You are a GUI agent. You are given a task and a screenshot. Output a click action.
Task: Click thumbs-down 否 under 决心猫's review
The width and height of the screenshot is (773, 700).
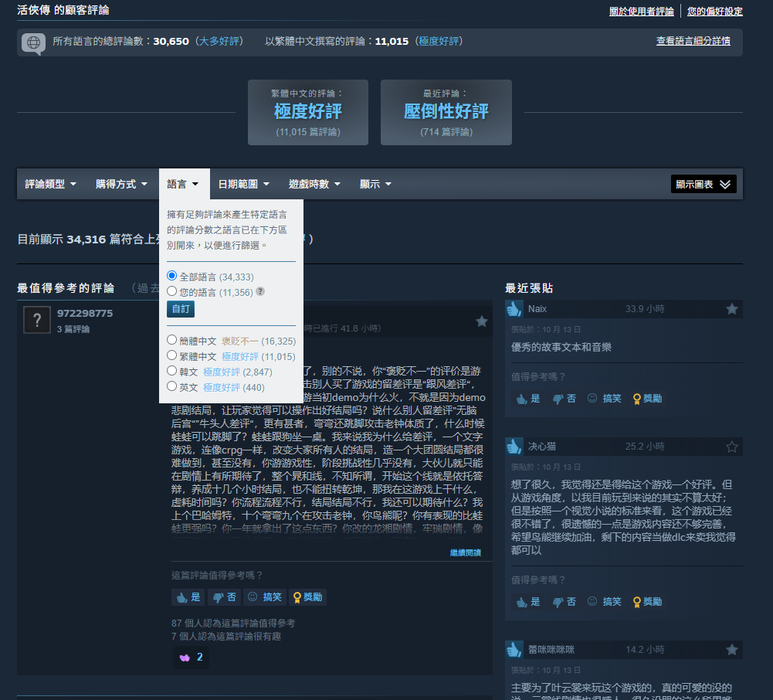pyautogui.click(x=564, y=601)
